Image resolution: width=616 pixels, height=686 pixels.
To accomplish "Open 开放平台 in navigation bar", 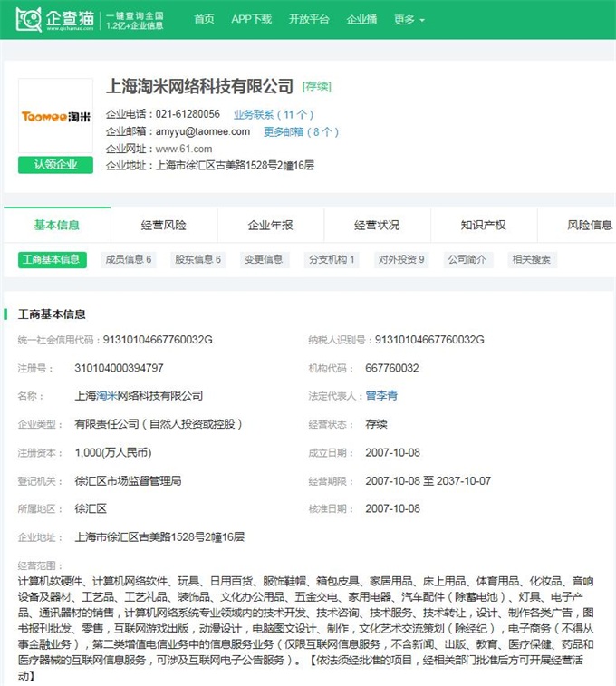I will [x=308, y=20].
